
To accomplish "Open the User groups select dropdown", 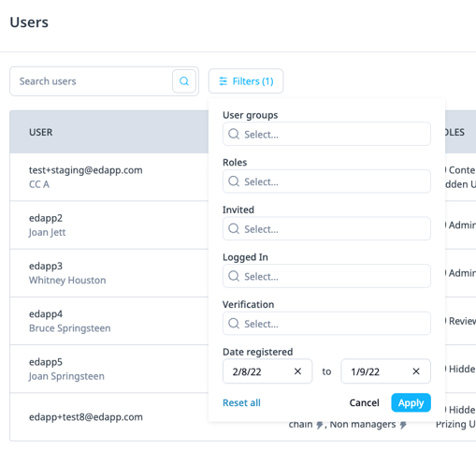I will 326,134.
